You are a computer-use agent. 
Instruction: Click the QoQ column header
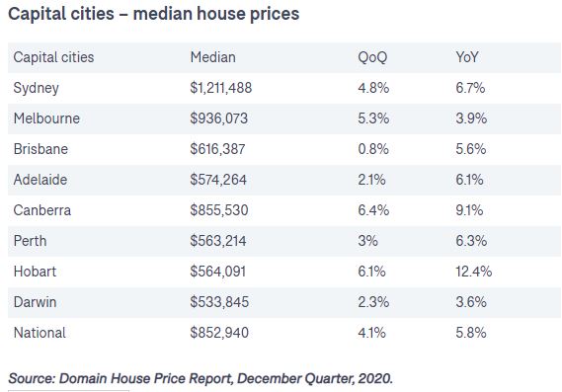click(372, 57)
